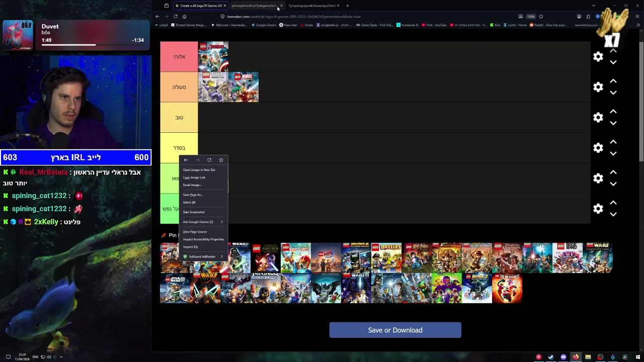Move the אלוהי tier row up
This screenshot has height=362, width=644.
[x=613, y=51]
